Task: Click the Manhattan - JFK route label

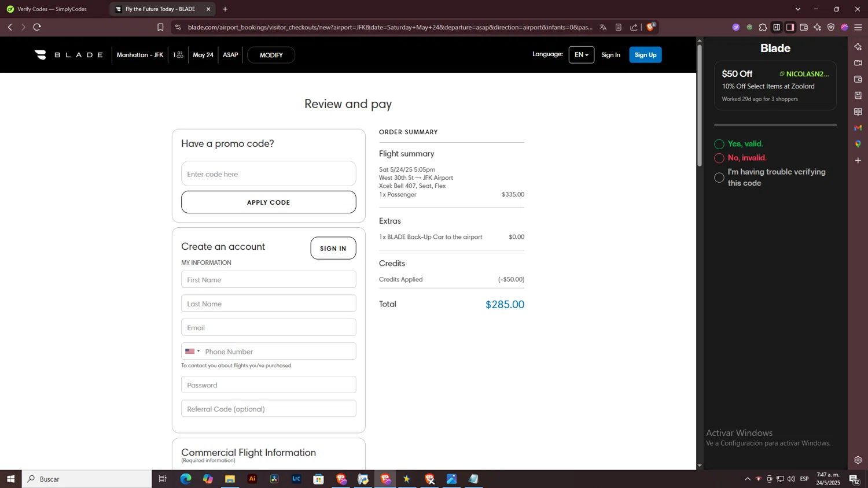Action: (140, 55)
